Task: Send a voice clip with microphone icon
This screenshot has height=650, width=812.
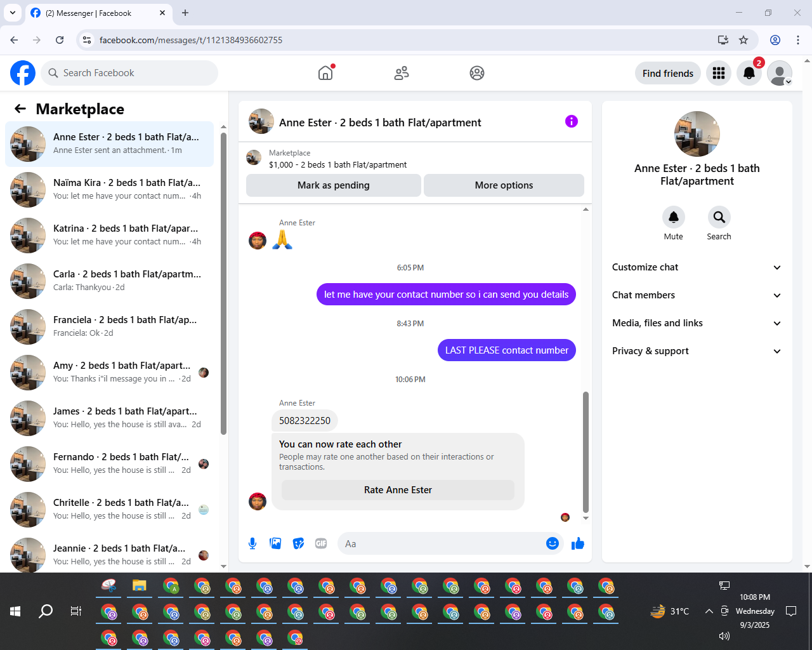Action: click(x=252, y=543)
